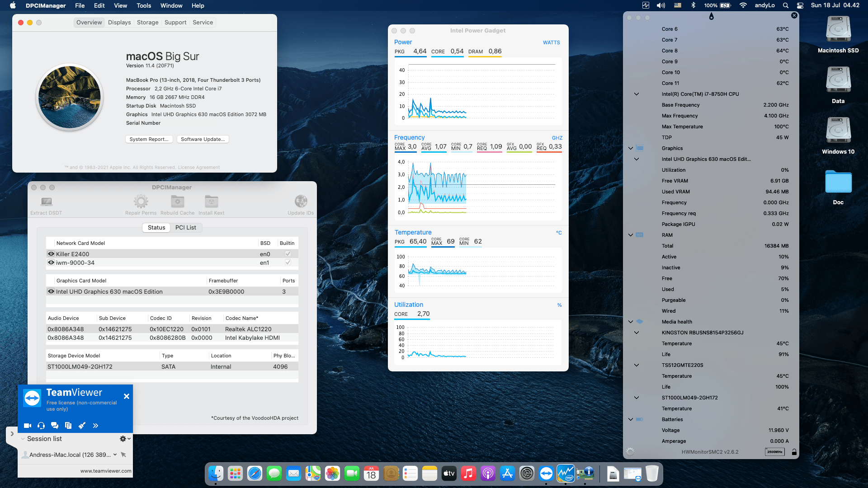Open TeamViewer session settings gear dropdown

coord(125,439)
